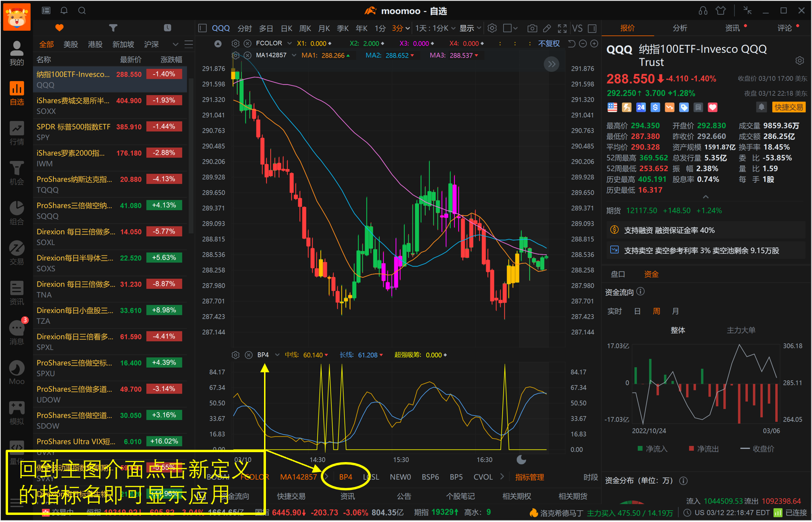
Task: Select SOXX row in watchlist
Action: coord(110,106)
